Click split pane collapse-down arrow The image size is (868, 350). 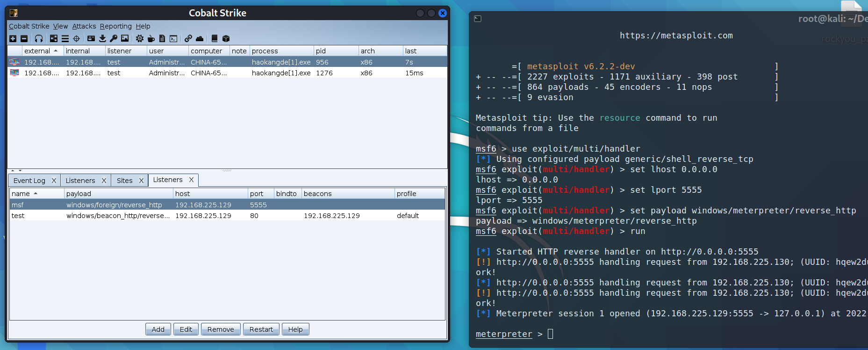click(20, 171)
